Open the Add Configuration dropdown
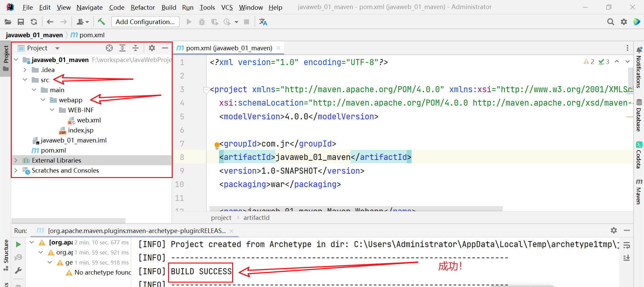644x287 pixels. click(x=145, y=22)
